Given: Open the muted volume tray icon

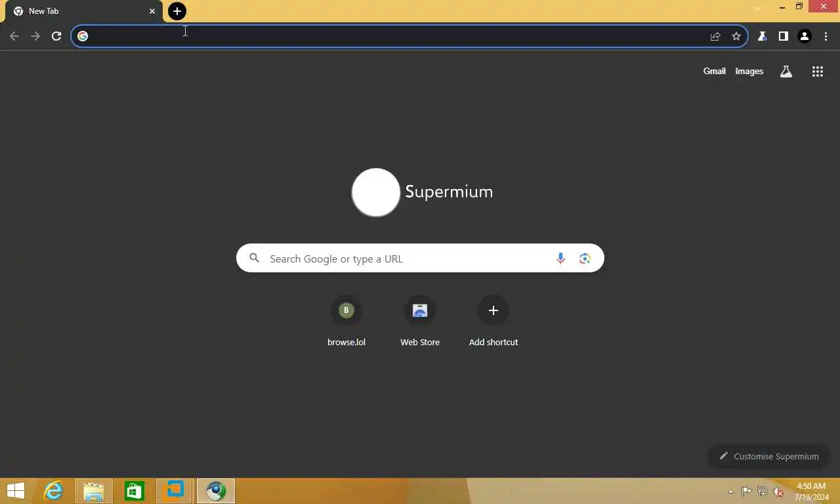Looking at the screenshot, I should point(778,491).
